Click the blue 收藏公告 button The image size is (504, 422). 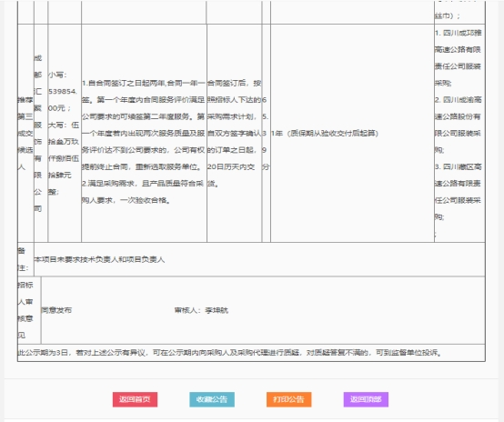click(212, 399)
